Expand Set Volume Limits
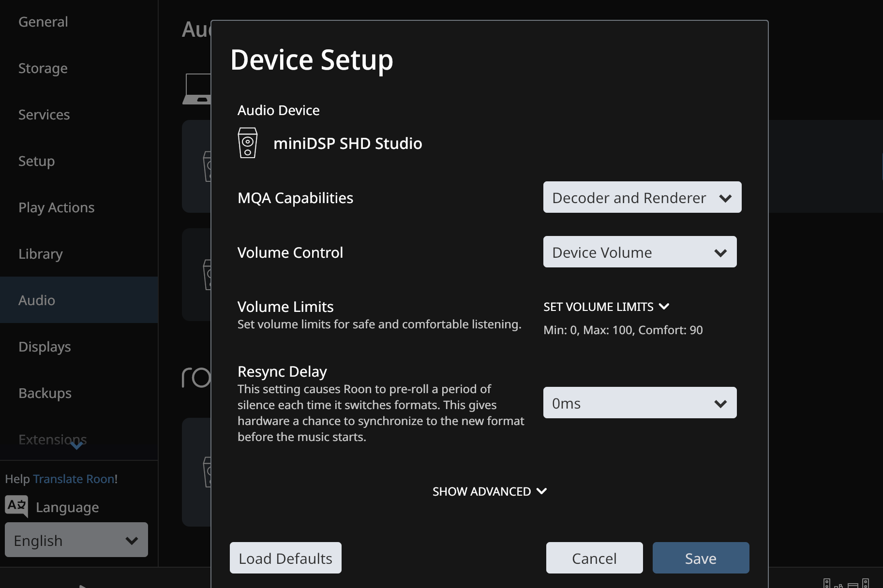This screenshot has height=588, width=883. (x=606, y=307)
